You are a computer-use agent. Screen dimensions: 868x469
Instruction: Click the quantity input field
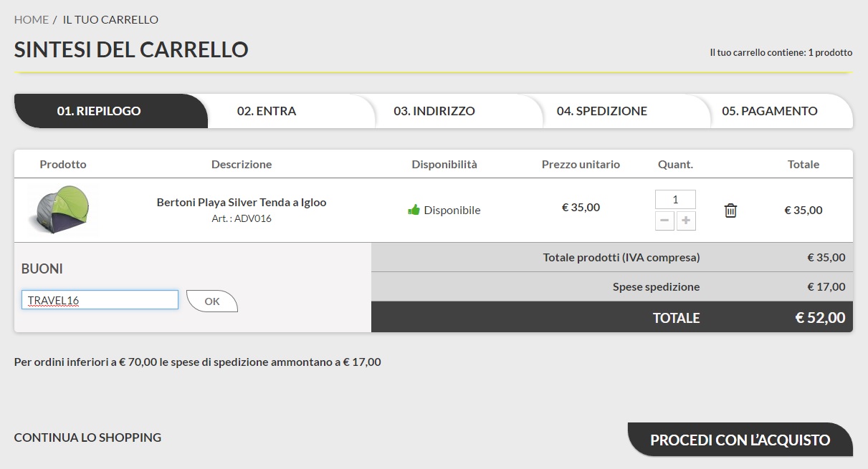point(675,199)
